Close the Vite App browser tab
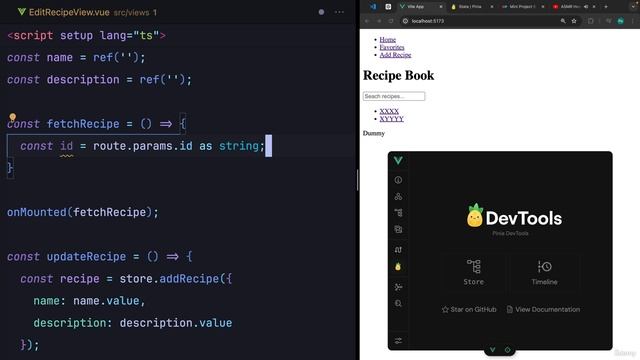 (x=441, y=7)
